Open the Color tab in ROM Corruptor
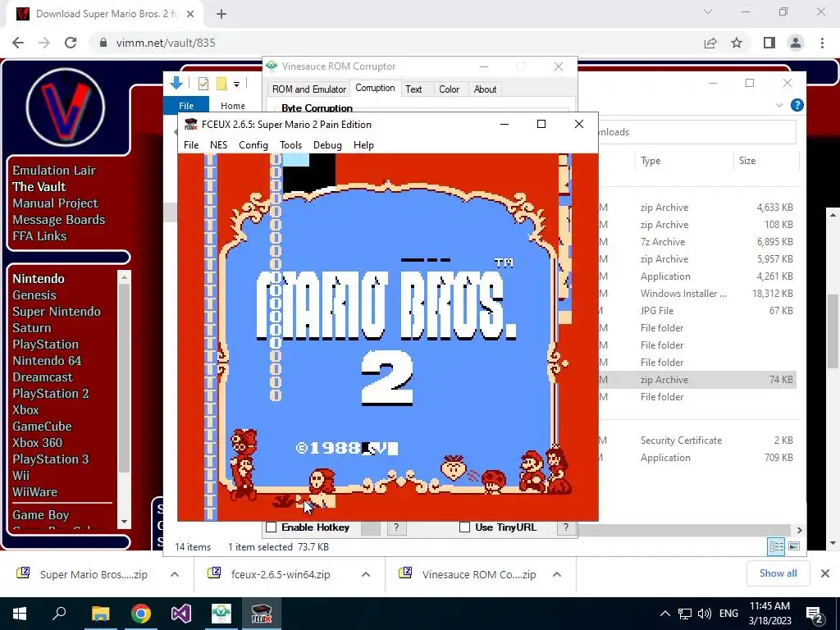 449,89
